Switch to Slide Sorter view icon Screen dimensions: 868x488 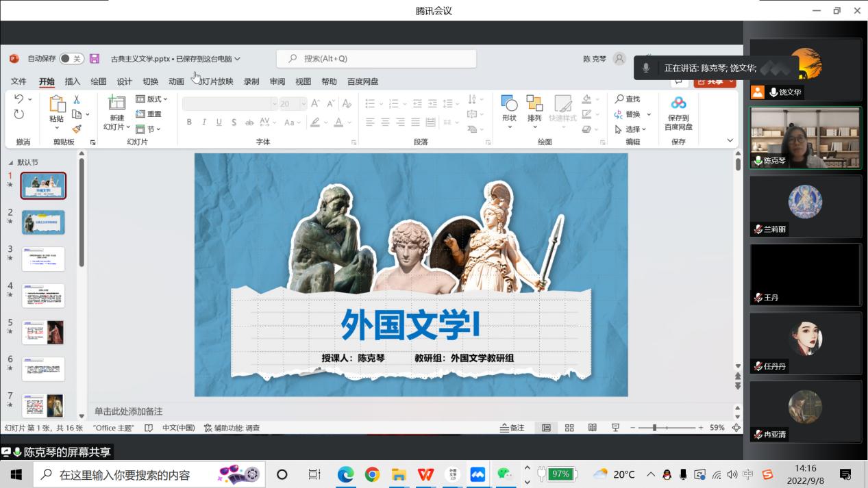(569, 428)
